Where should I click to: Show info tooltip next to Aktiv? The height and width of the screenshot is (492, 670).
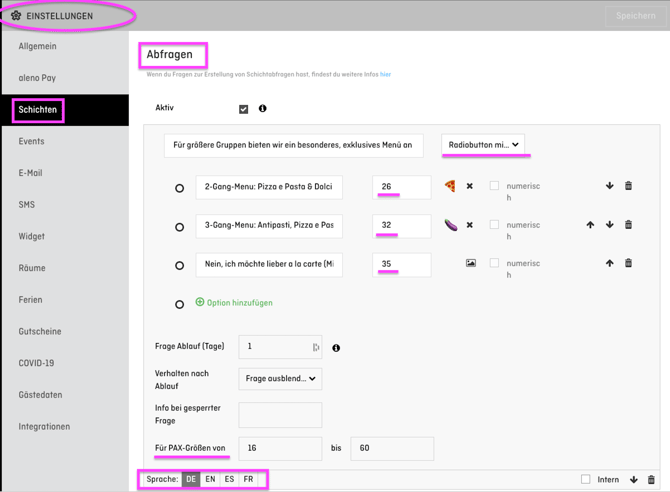click(x=263, y=109)
